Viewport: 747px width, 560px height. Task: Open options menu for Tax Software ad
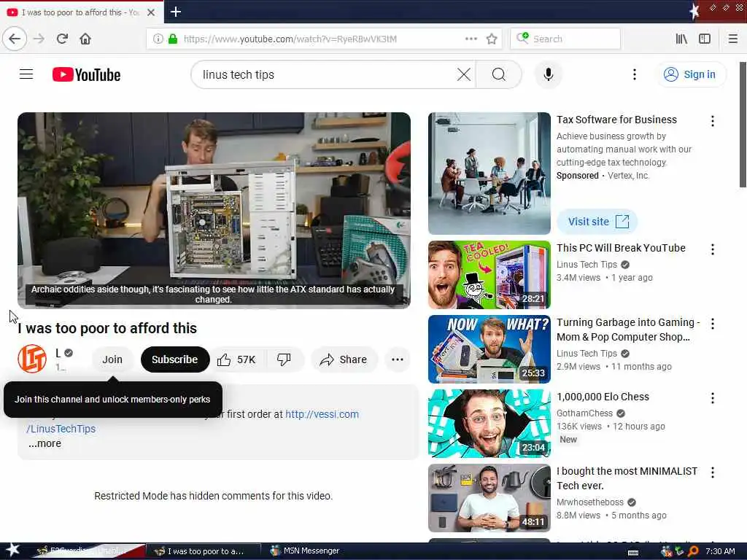(x=712, y=121)
